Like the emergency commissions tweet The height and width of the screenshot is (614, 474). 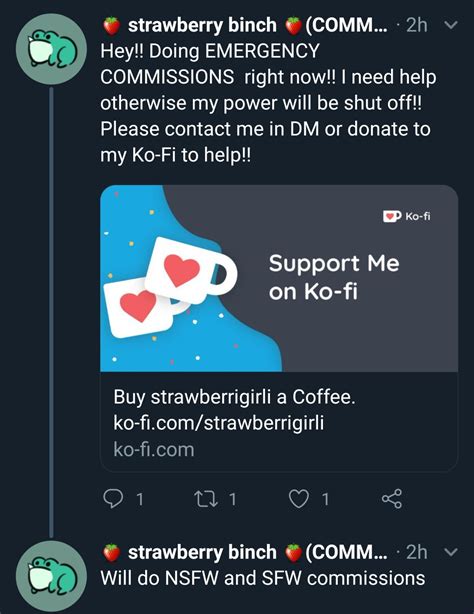point(299,499)
